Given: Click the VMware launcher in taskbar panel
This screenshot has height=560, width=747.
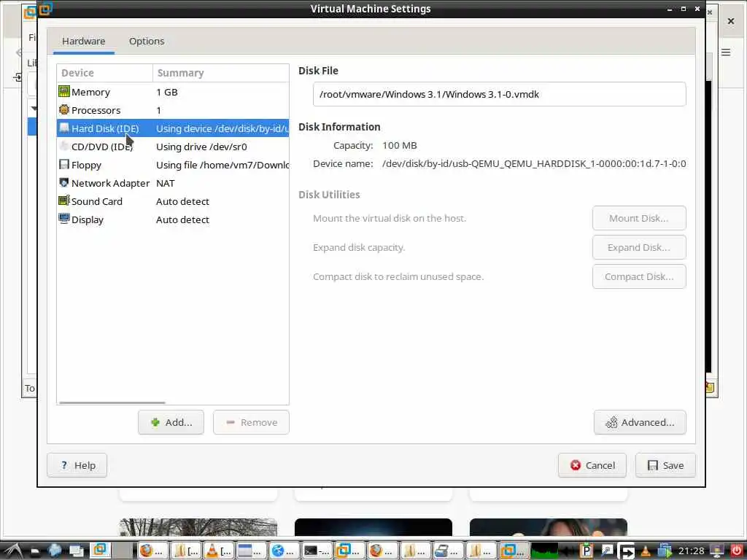Looking at the screenshot, I should tap(100, 550).
